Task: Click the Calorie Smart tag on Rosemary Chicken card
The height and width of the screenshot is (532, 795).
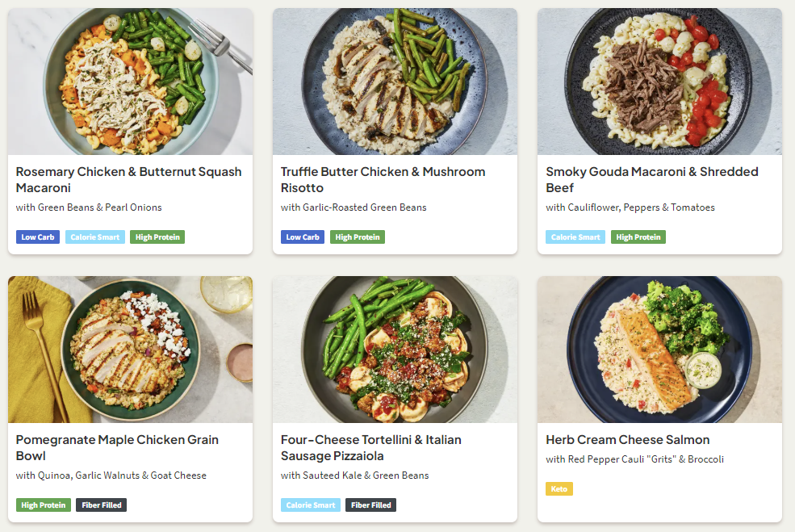Action: (95, 237)
